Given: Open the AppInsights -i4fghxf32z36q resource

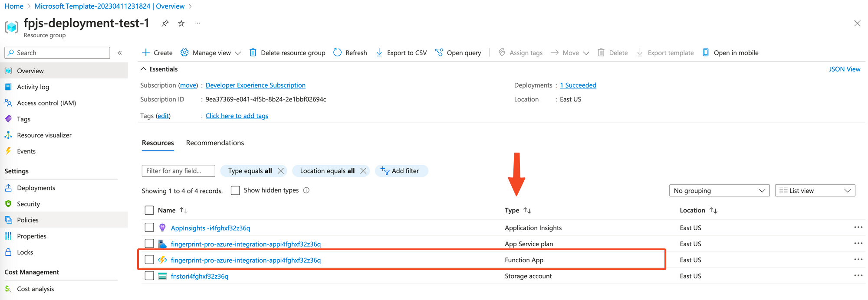Looking at the screenshot, I should [210, 228].
